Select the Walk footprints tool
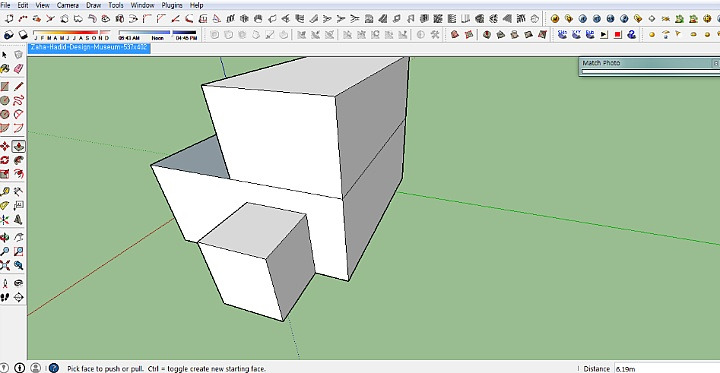The height and width of the screenshot is (373, 720). point(5,297)
